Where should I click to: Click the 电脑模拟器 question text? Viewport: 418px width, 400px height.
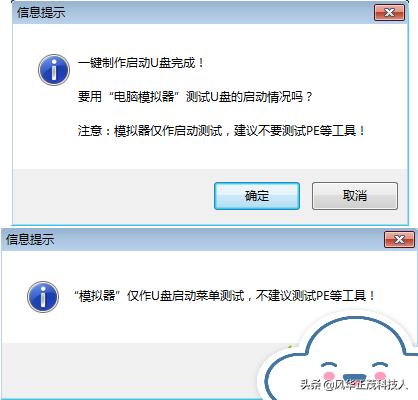[x=195, y=97]
